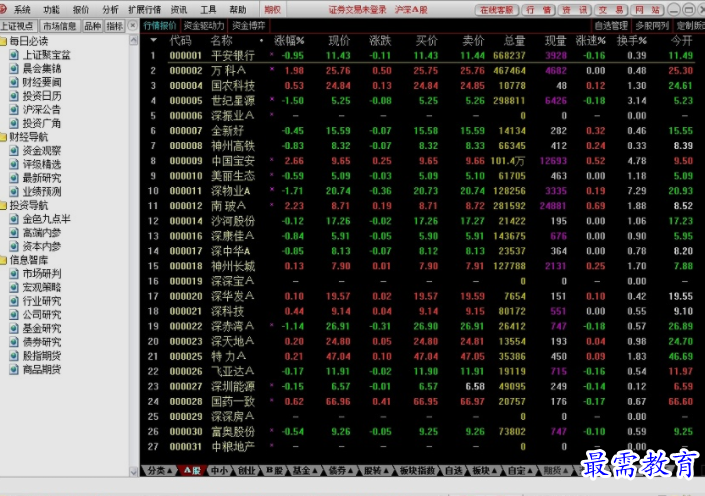Click the icon beside 上证聚宝盆
Screen dimensions: 705x496
click(x=14, y=55)
